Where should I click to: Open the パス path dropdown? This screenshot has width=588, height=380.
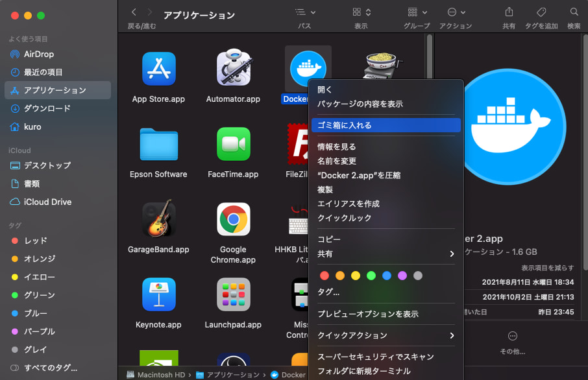[x=305, y=12]
